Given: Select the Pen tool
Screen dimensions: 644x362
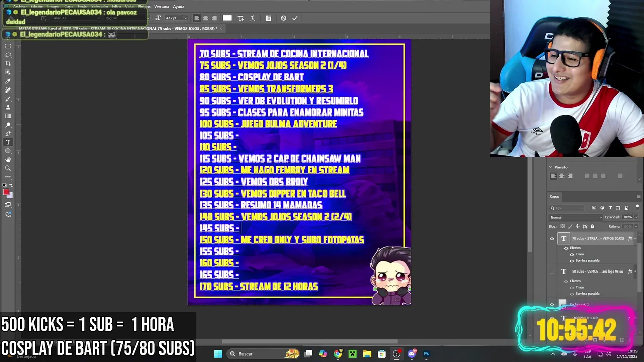Looking at the screenshot, I should [8, 134].
